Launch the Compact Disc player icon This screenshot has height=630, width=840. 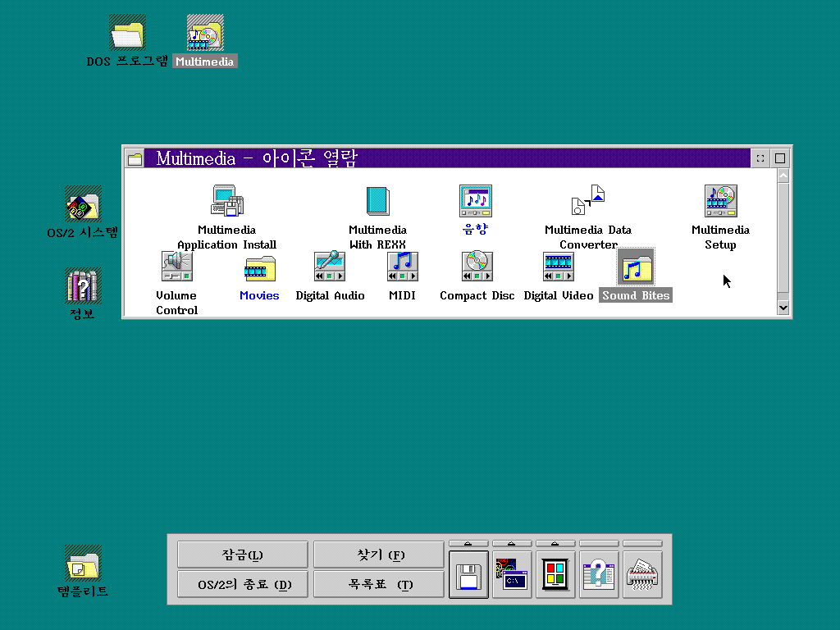477,267
